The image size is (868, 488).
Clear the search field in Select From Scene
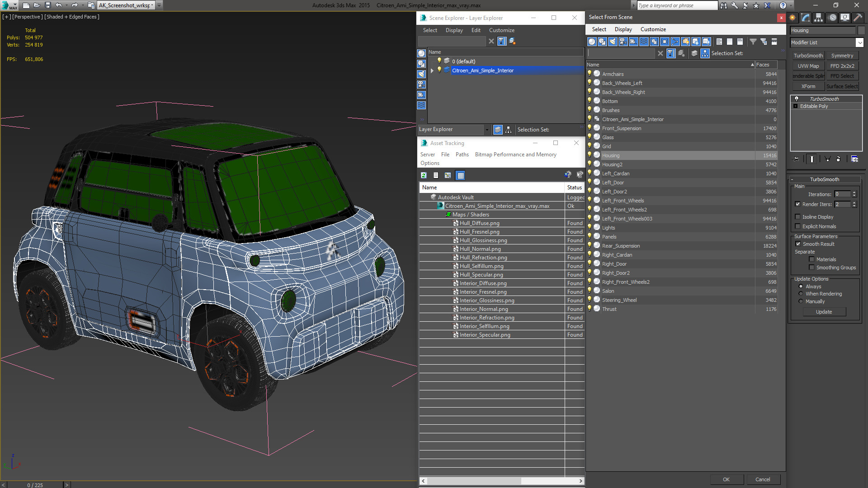pos(660,53)
